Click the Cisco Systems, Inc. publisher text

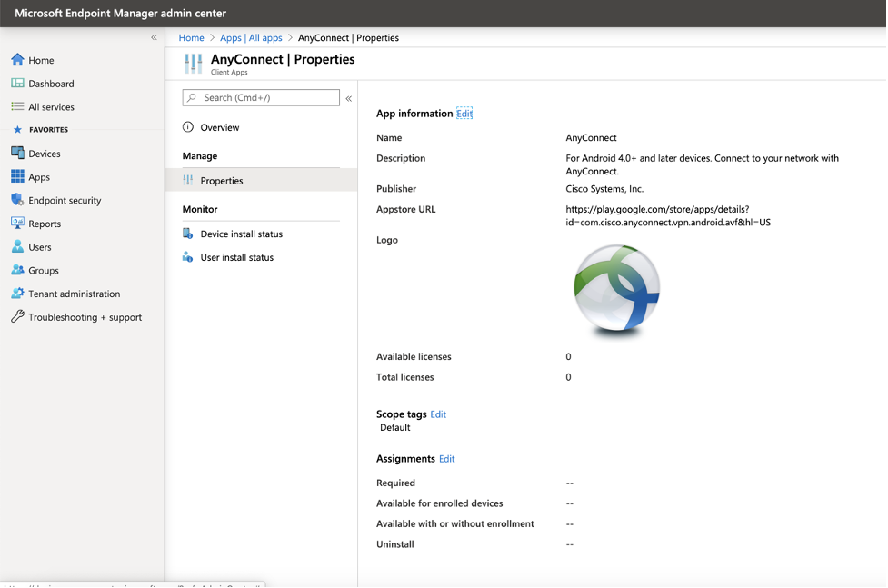[x=604, y=189]
